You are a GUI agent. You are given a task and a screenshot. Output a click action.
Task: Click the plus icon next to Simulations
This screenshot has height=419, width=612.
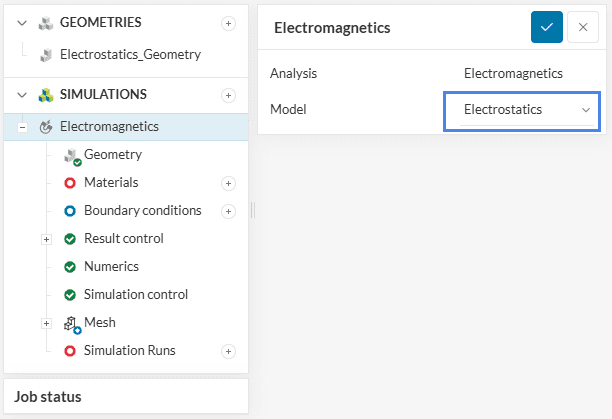228,95
